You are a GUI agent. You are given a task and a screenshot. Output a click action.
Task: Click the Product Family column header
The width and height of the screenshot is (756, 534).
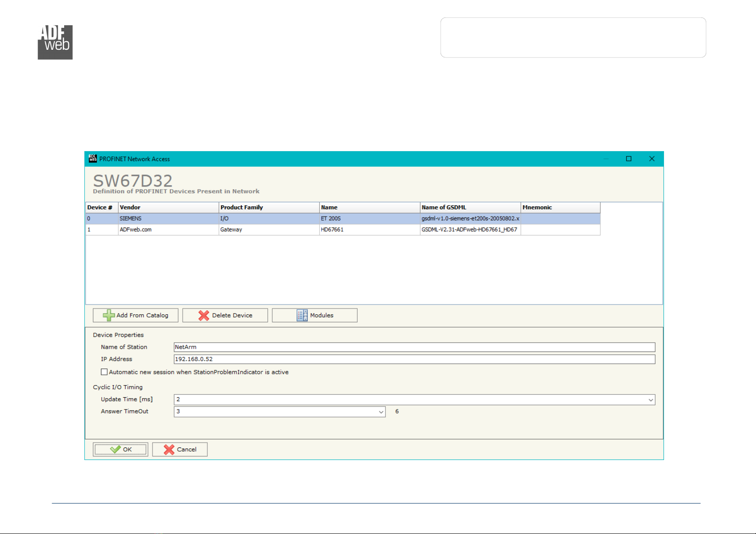[x=269, y=208]
